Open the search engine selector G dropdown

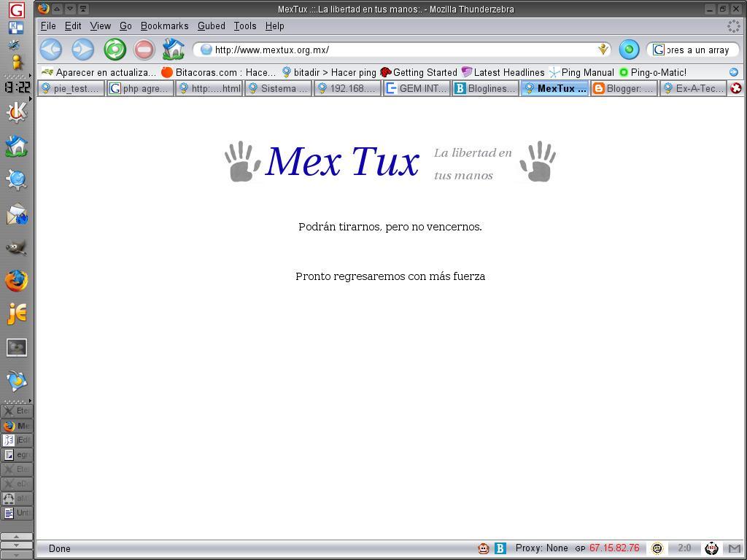pyautogui.click(x=659, y=50)
